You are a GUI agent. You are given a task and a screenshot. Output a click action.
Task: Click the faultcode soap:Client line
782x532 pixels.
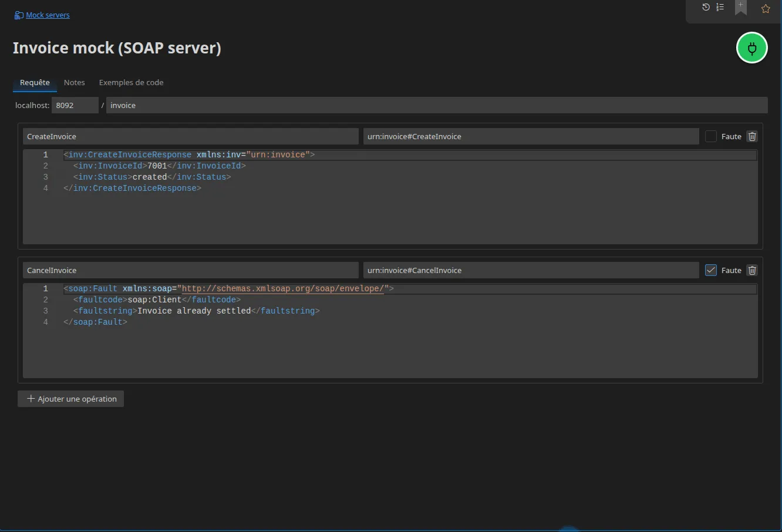point(157,299)
